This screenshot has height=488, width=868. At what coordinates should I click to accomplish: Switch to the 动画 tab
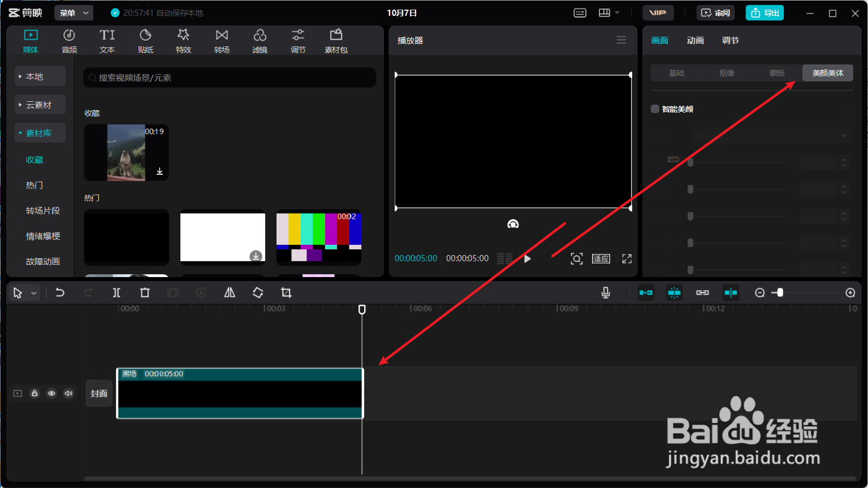pyautogui.click(x=696, y=41)
